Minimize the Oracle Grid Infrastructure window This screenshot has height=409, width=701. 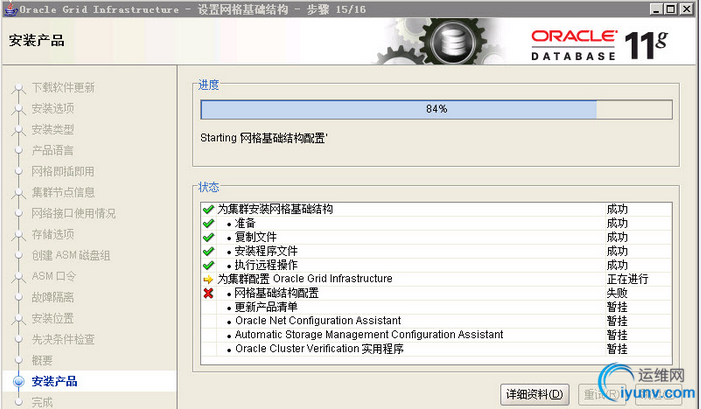pyautogui.click(x=656, y=9)
